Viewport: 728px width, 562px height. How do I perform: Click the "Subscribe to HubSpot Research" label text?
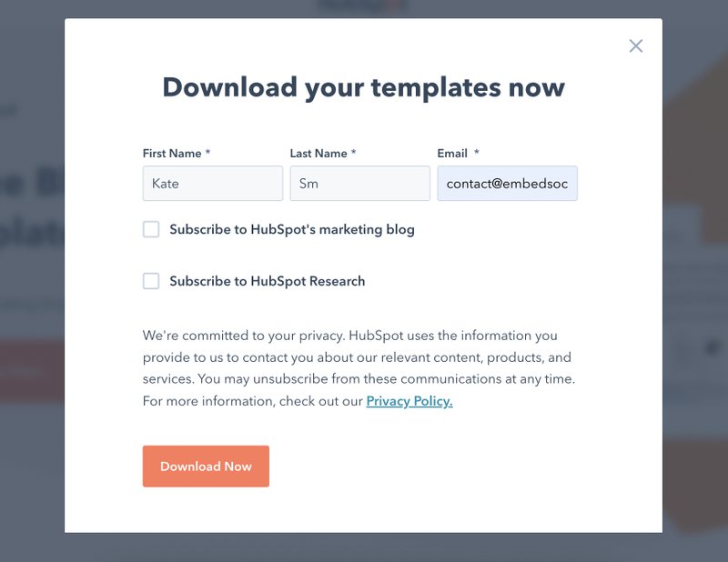267,282
